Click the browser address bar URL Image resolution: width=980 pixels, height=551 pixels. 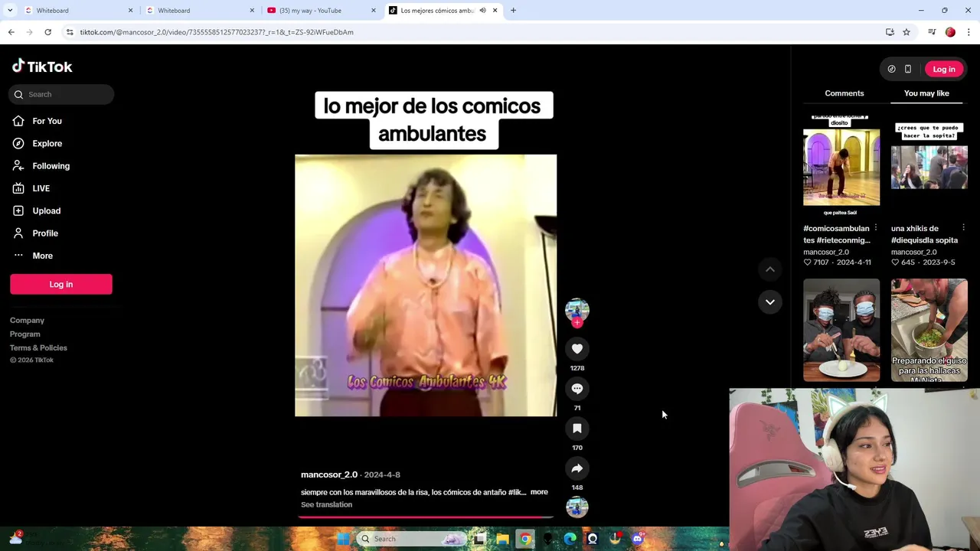point(217,32)
